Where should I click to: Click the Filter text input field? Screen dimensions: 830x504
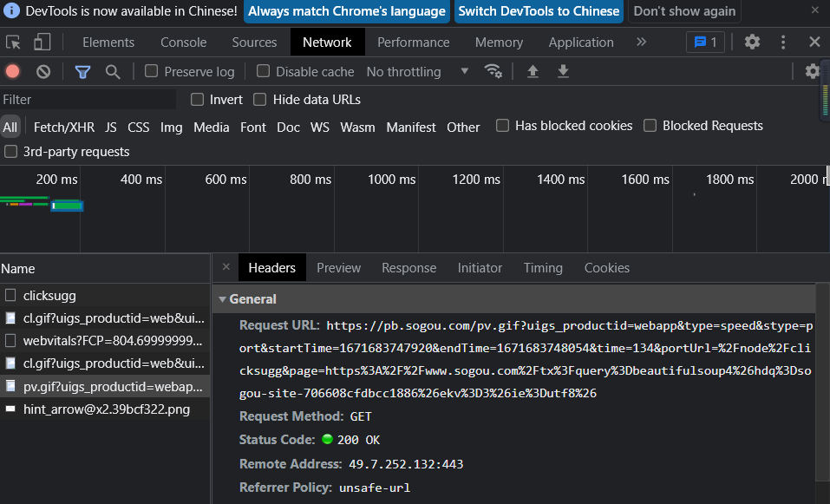tap(88, 100)
